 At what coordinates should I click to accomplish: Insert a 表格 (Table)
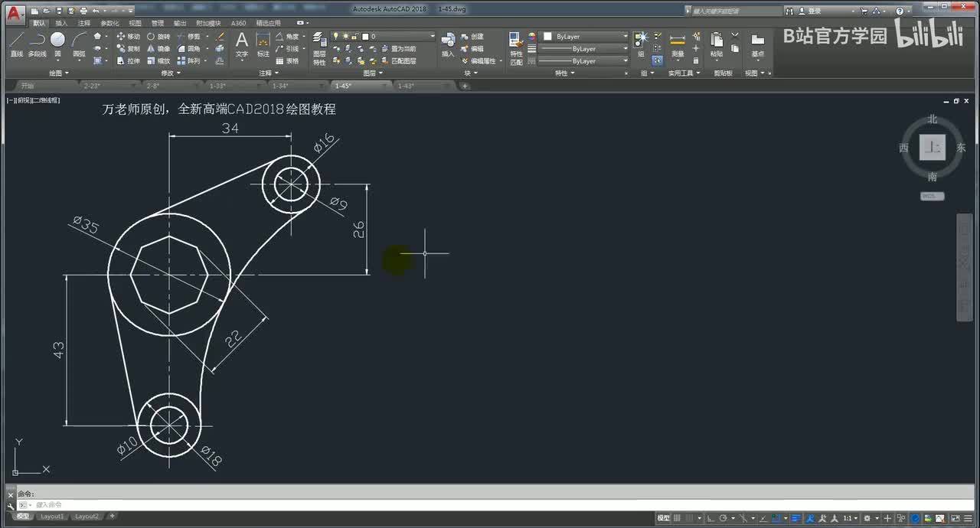point(287,60)
